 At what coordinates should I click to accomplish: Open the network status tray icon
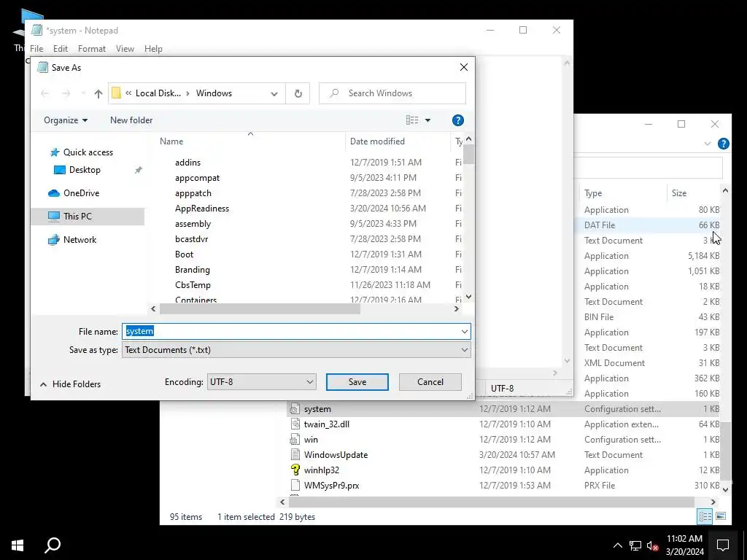(x=635, y=545)
